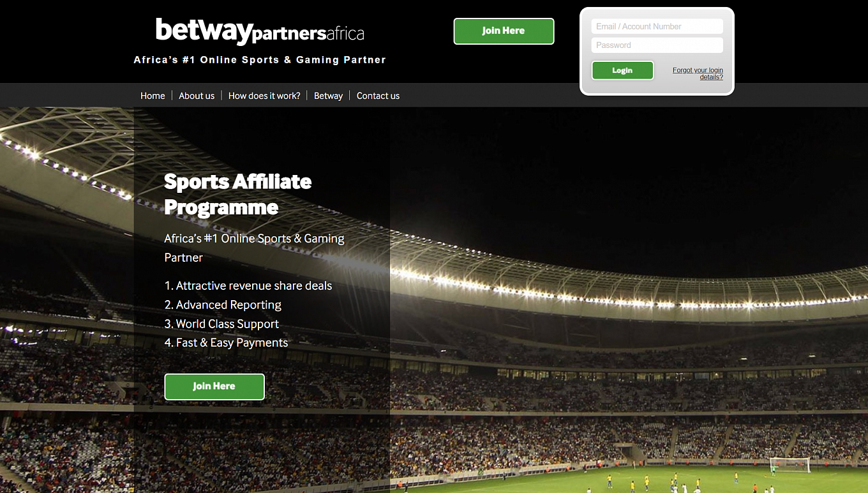Select the World Class Support list item
Image resolution: width=868 pixels, height=493 pixels.
(x=221, y=324)
